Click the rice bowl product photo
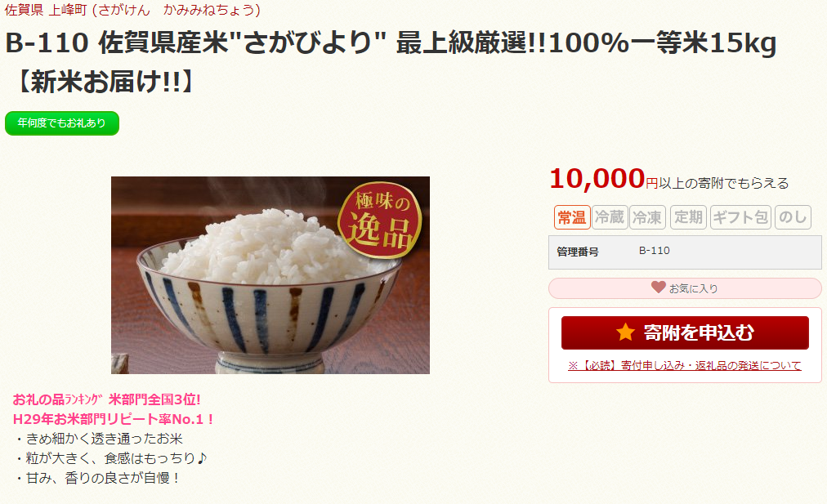827x504 pixels. (270, 275)
